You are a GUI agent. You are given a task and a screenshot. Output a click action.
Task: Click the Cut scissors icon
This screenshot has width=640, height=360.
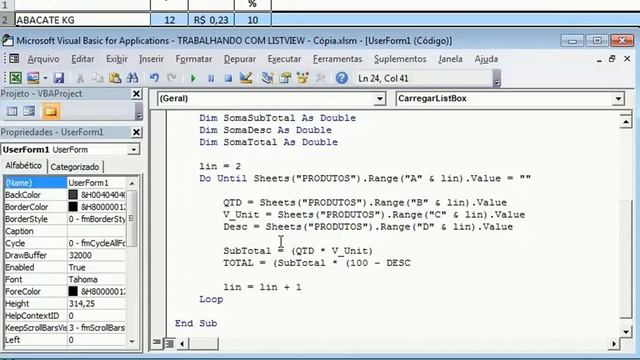[80, 78]
